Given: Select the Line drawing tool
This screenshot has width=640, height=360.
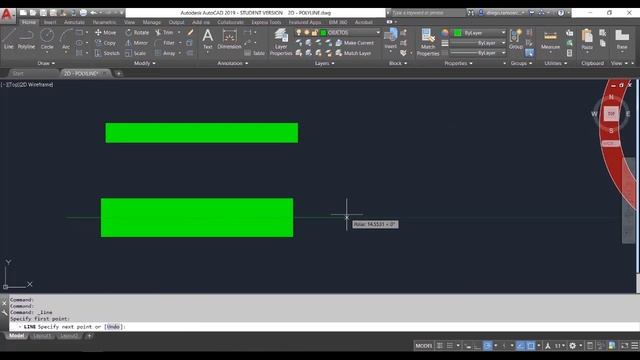Looking at the screenshot, I should [9, 39].
